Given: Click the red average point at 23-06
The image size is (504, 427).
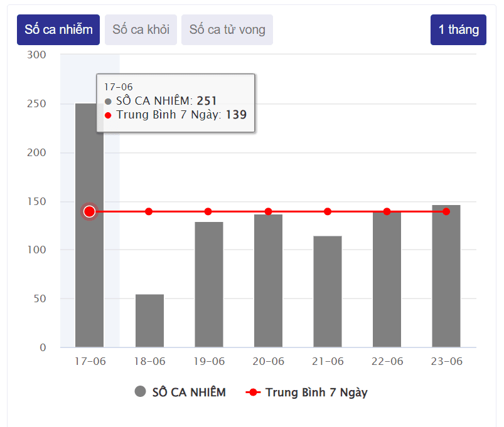Looking at the screenshot, I should click(446, 211).
